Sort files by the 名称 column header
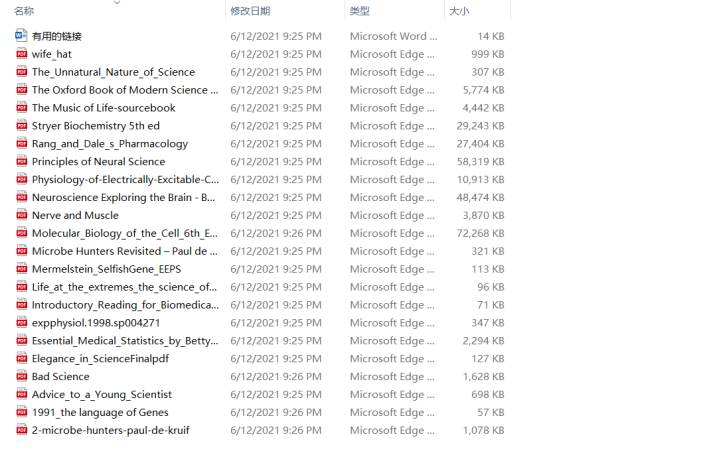The image size is (701, 464). [24, 11]
